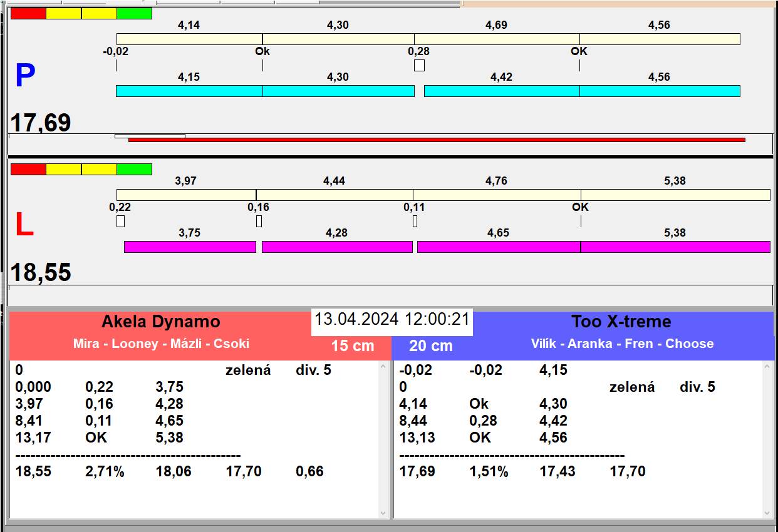The height and width of the screenshot is (532, 778).
Task: Select the cyan bar labeled 4,42 in lane P
Action: point(501,91)
